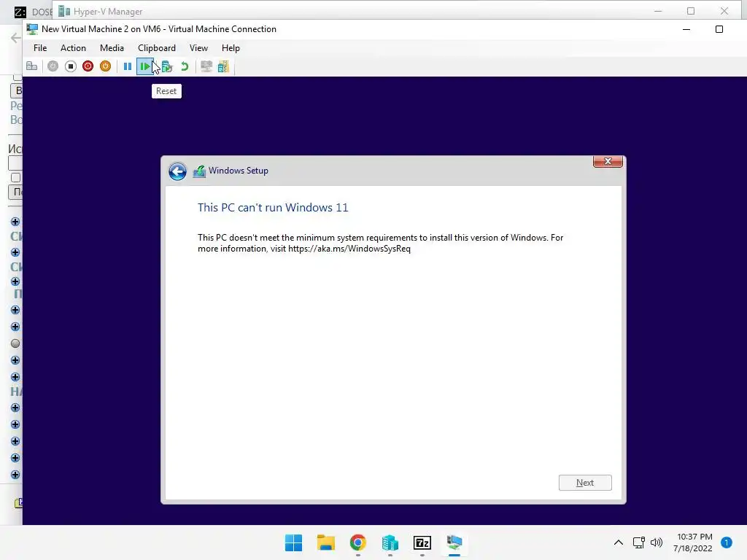Open the volume control tray icon
This screenshot has height=560, width=747.
(x=657, y=542)
